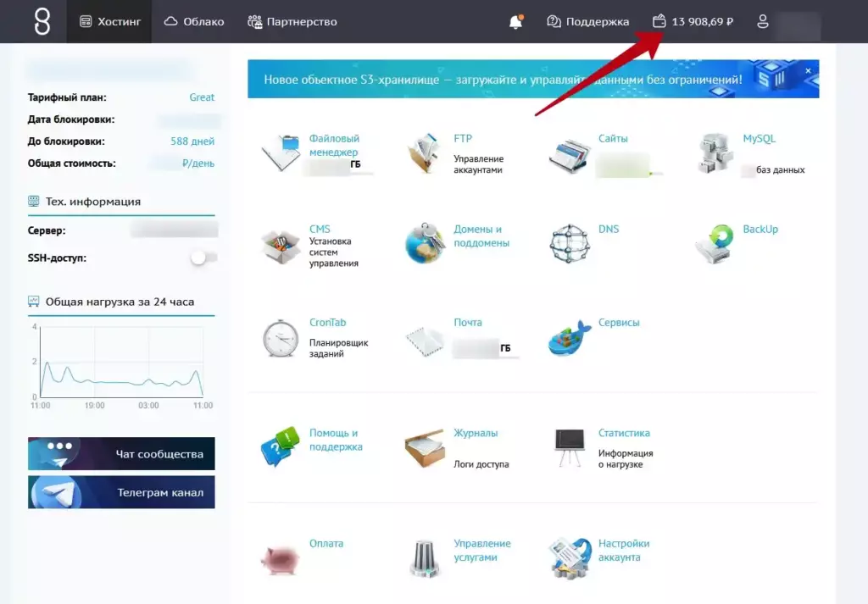This screenshot has width=868, height=604.
Task: Click the Файловый менеджер icon
Action: tap(280, 152)
